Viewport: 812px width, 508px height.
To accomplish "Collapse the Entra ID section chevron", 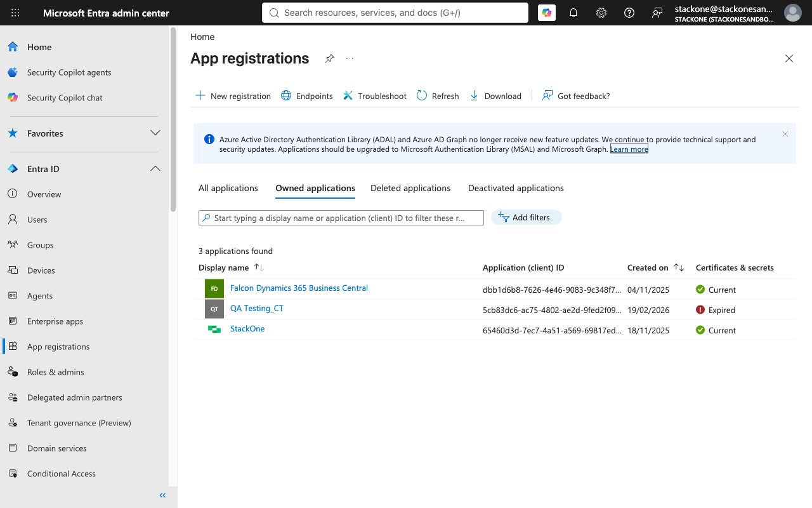I will point(155,169).
